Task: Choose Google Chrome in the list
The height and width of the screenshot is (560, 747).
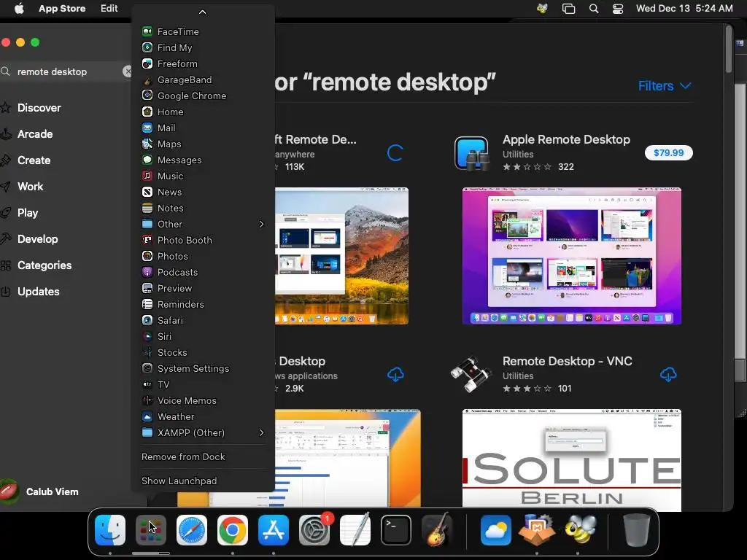Action: tap(203, 96)
